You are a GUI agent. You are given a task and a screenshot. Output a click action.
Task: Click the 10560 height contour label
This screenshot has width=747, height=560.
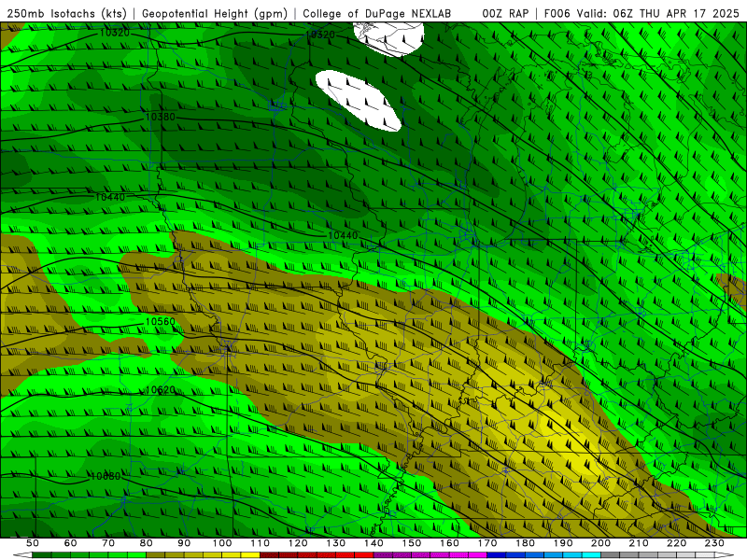(160, 321)
